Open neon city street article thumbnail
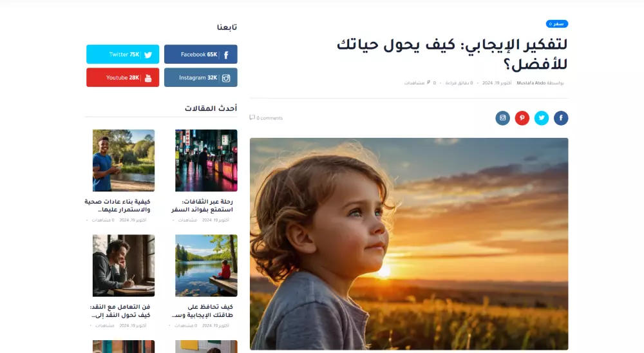 [x=206, y=160]
